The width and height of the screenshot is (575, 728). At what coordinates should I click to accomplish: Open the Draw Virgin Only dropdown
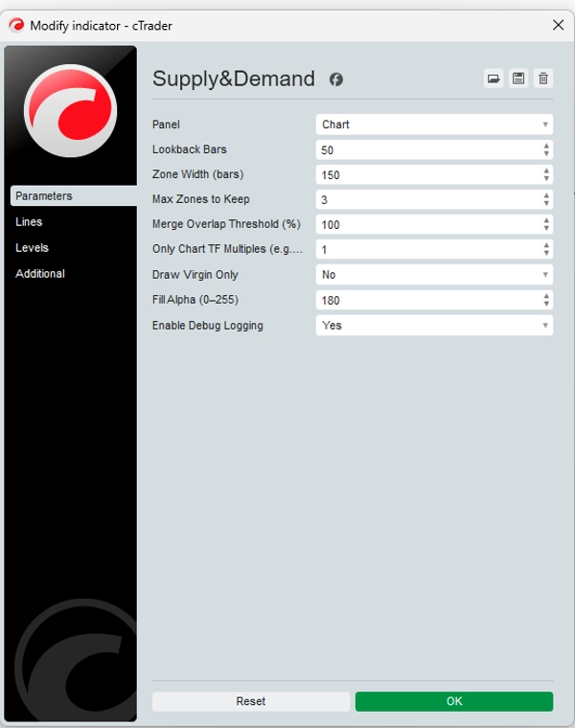pyautogui.click(x=434, y=275)
